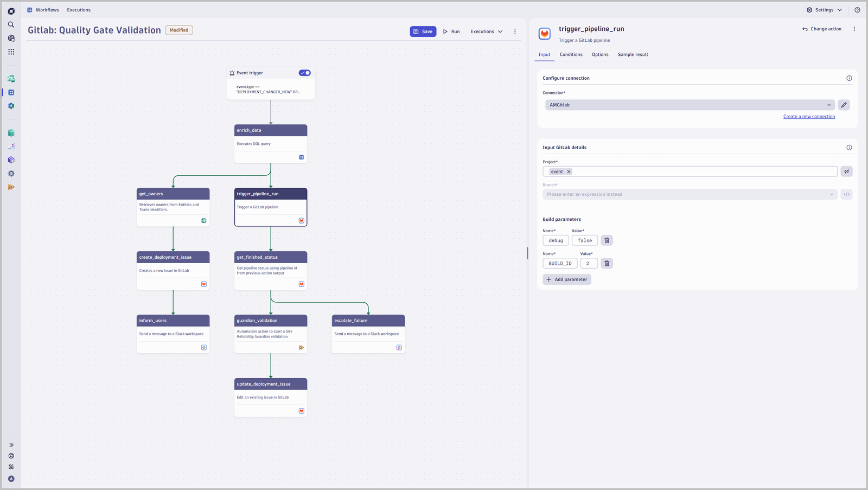Edit the BUILD_ID name field
The height and width of the screenshot is (490, 868).
(560, 263)
